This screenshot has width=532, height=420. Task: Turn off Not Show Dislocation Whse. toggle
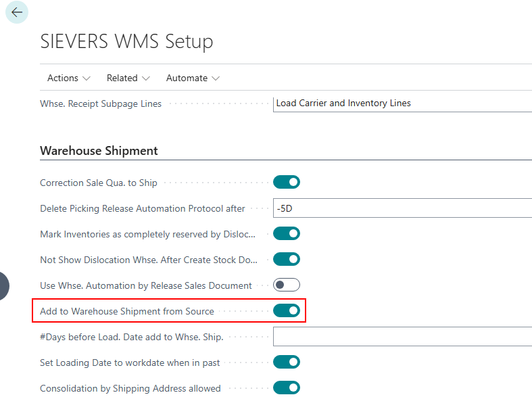click(286, 260)
